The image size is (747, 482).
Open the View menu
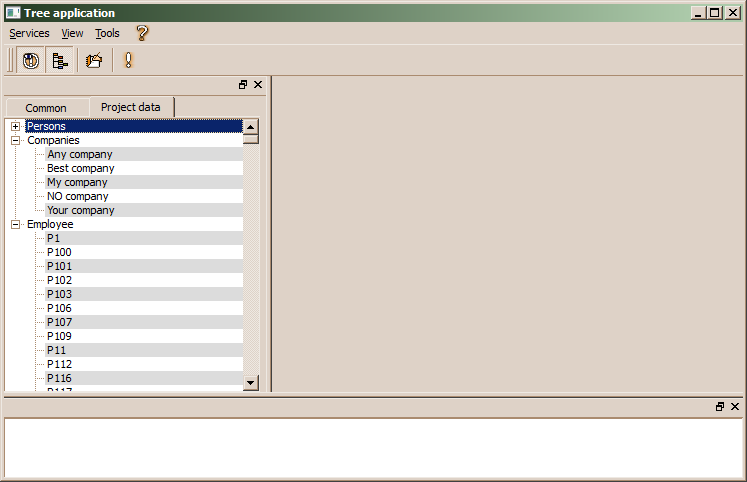coord(72,33)
